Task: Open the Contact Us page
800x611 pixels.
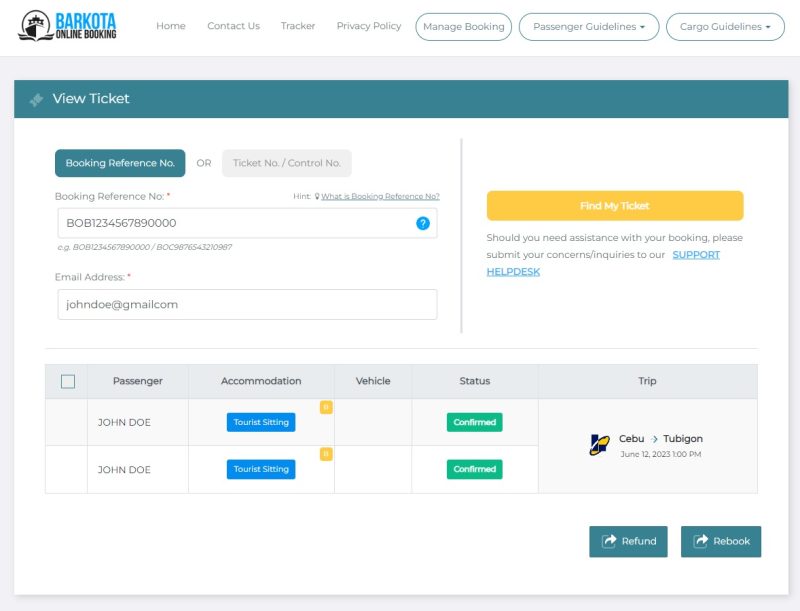Action: tap(233, 26)
